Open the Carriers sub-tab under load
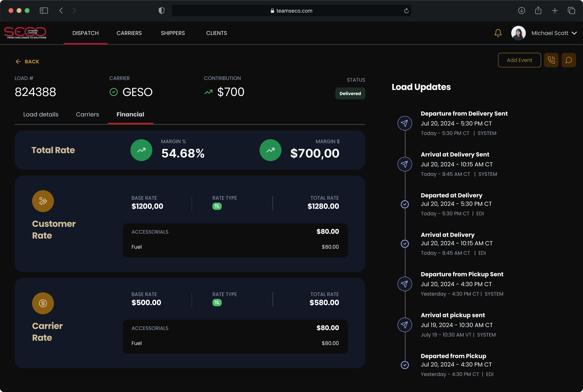The image size is (583, 392). click(x=87, y=114)
